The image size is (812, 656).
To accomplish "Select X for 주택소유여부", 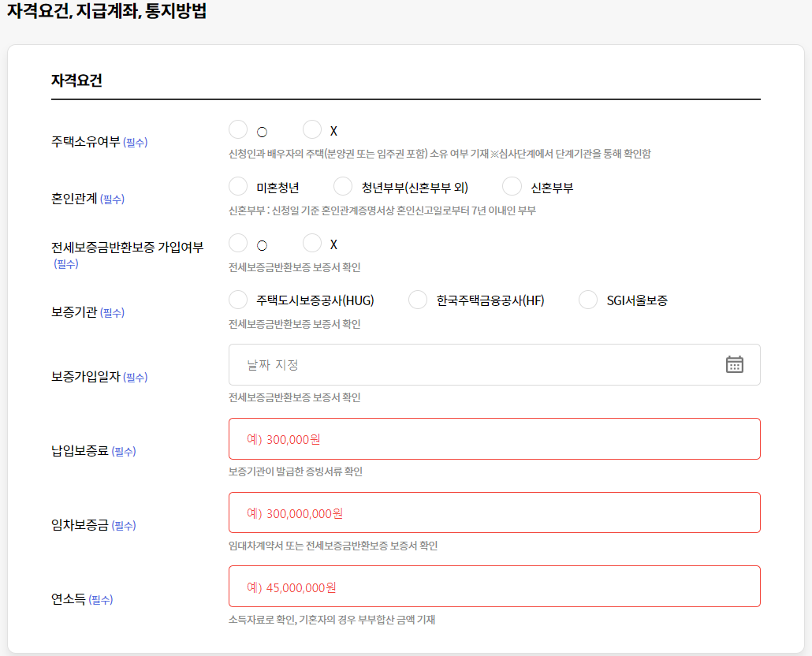I will click(312, 129).
